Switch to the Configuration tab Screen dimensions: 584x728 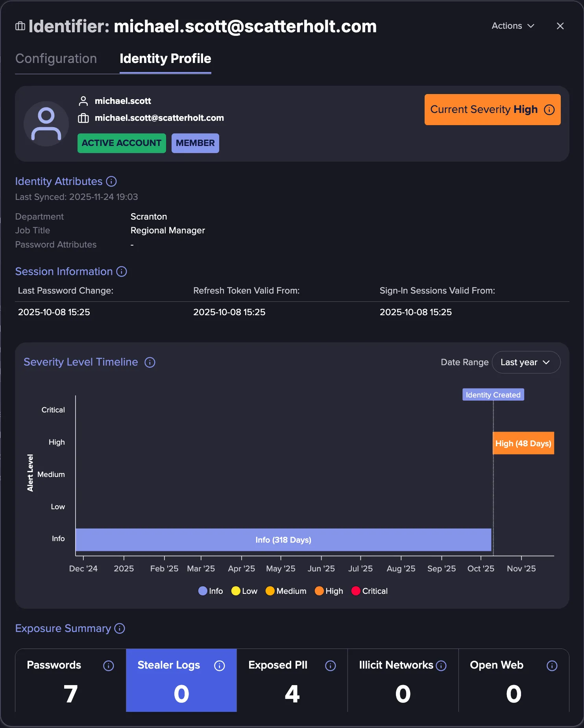click(x=56, y=59)
